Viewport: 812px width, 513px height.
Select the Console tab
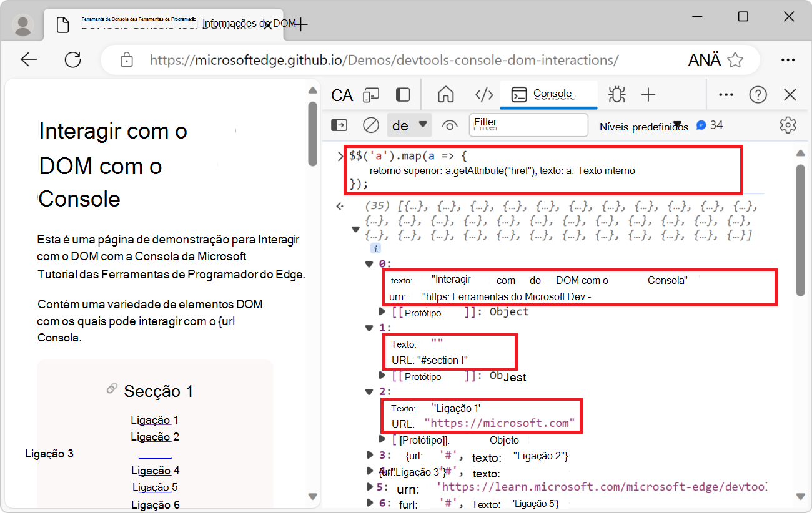[x=548, y=94]
